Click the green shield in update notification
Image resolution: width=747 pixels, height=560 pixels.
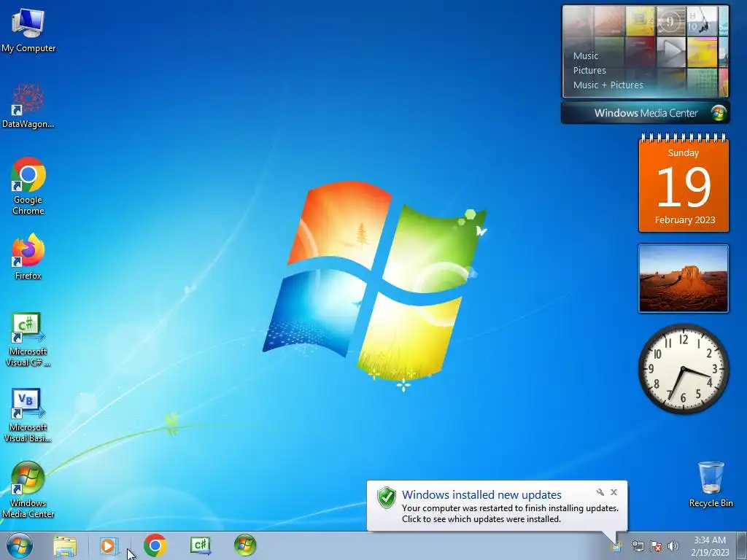[387, 497]
